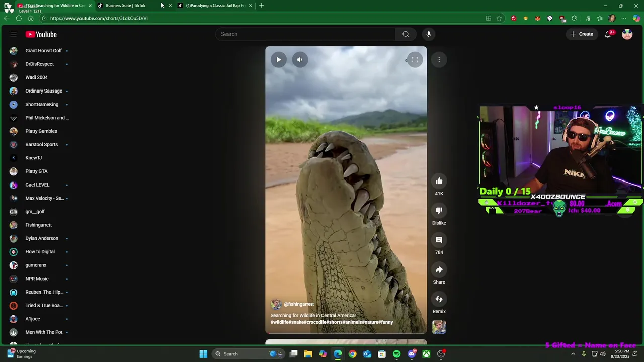Remix this Short
Image resolution: width=644 pixels, height=362 pixels.
439,299
